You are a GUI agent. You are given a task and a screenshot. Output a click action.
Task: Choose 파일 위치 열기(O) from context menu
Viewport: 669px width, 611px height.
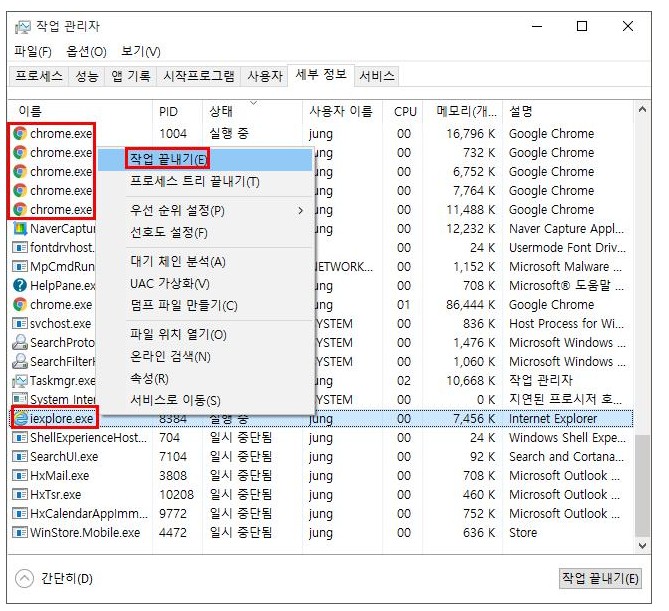(178, 335)
